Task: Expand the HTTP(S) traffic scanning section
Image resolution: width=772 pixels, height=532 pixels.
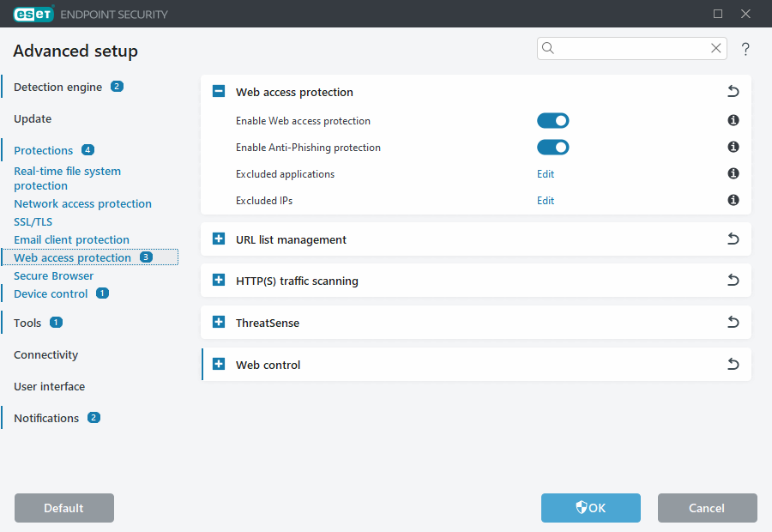Action: click(218, 280)
